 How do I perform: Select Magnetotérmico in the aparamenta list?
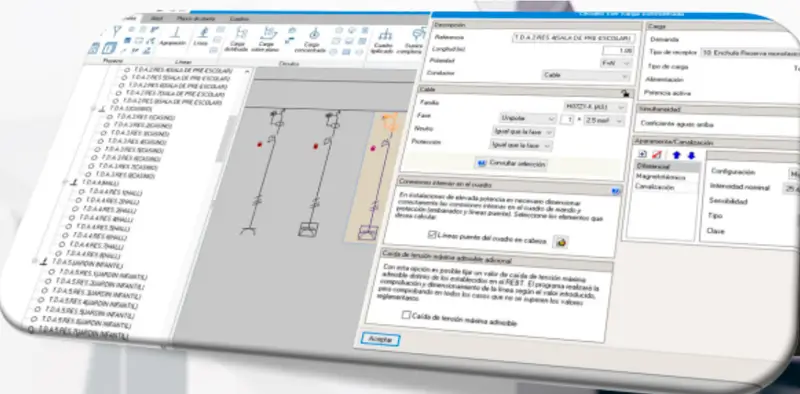660,177
